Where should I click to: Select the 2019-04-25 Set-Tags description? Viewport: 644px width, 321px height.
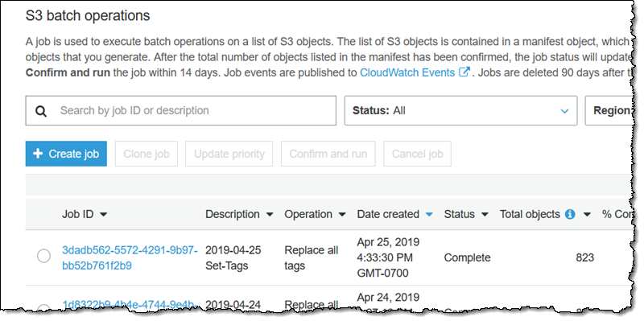coord(233,257)
